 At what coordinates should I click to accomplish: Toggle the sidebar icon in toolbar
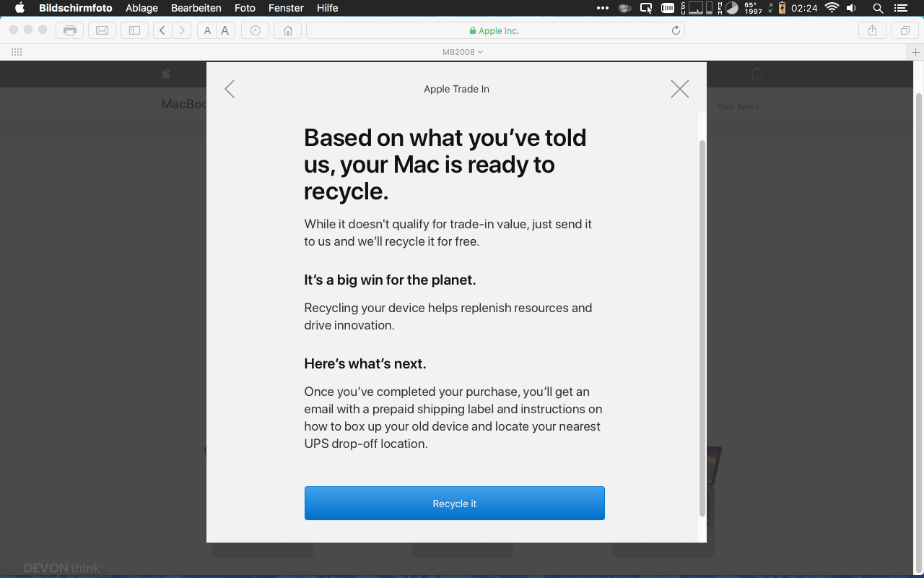coord(134,30)
